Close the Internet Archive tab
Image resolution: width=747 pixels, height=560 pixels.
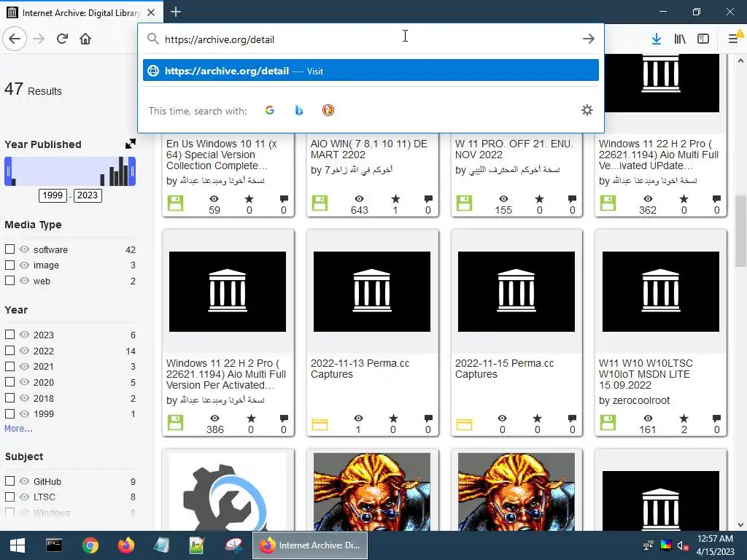[x=151, y=12]
